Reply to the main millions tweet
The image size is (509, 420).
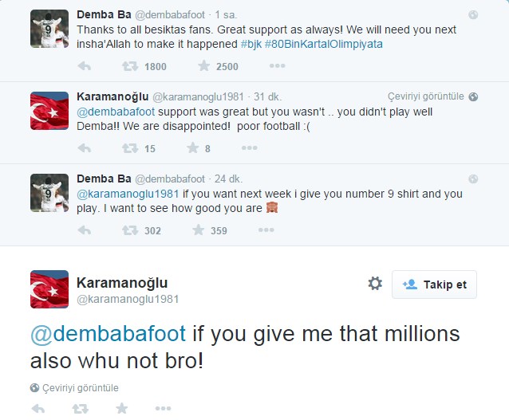coord(38,408)
